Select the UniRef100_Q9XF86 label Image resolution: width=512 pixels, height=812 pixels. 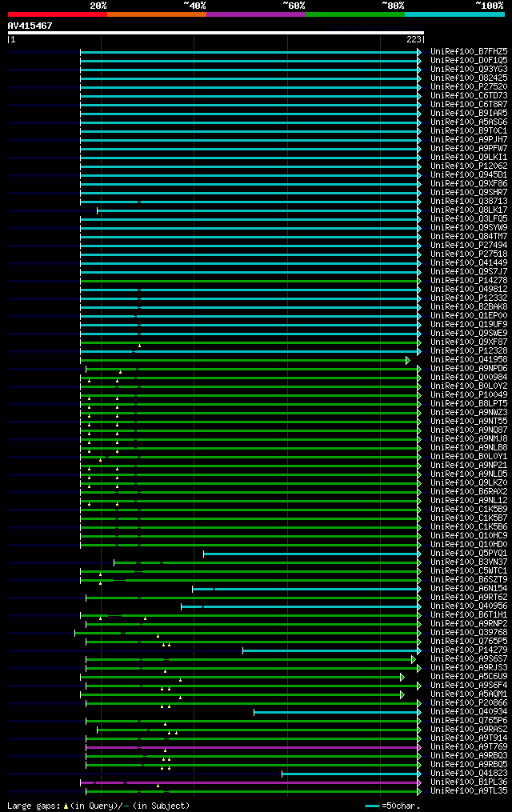coord(469,184)
